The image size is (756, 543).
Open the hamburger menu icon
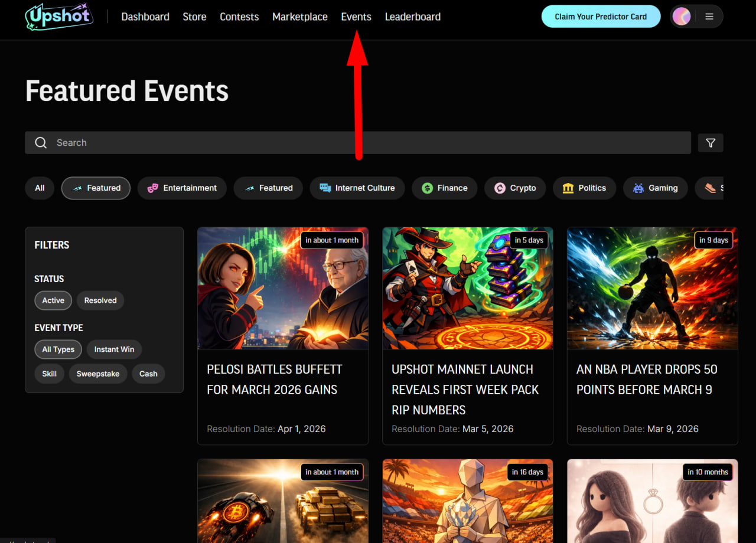[709, 17]
